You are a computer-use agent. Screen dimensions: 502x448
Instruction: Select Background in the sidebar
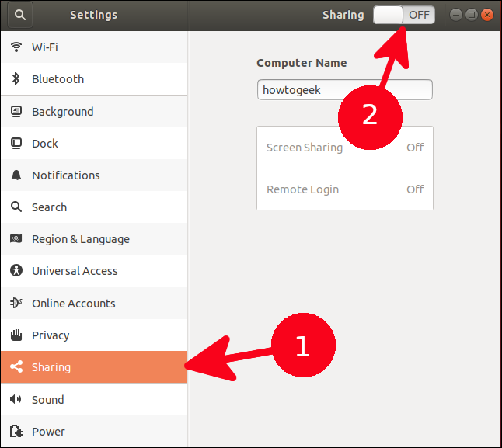click(94, 112)
